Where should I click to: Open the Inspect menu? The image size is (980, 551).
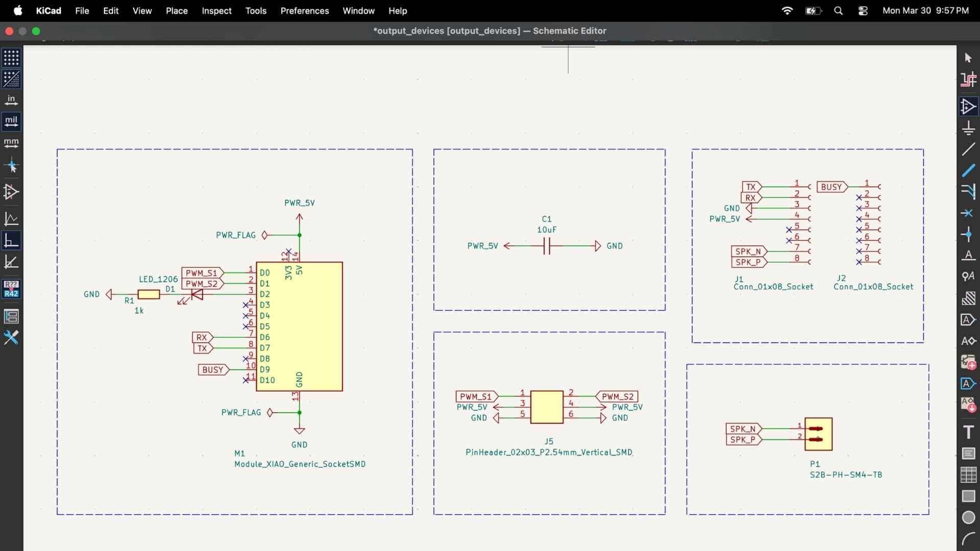pos(216,11)
